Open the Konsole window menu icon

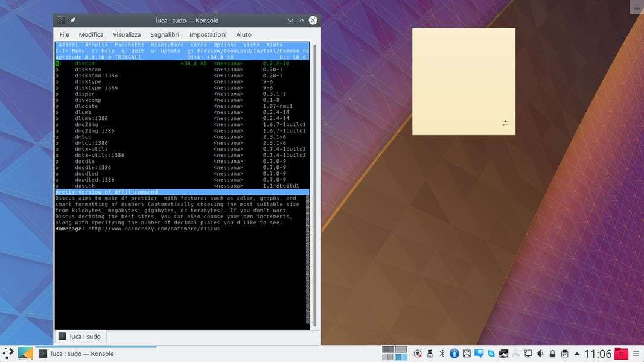click(x=61, y=21)
